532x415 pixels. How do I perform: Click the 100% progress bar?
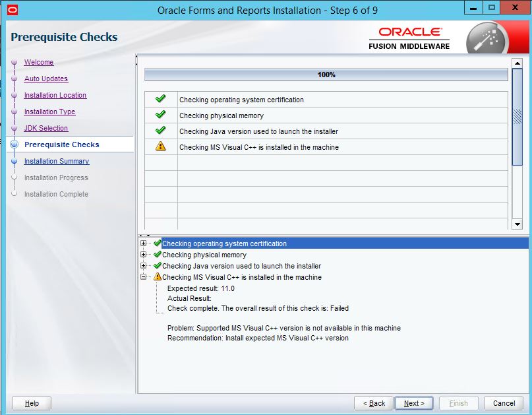pyautogui.click(x=327, y=75)
